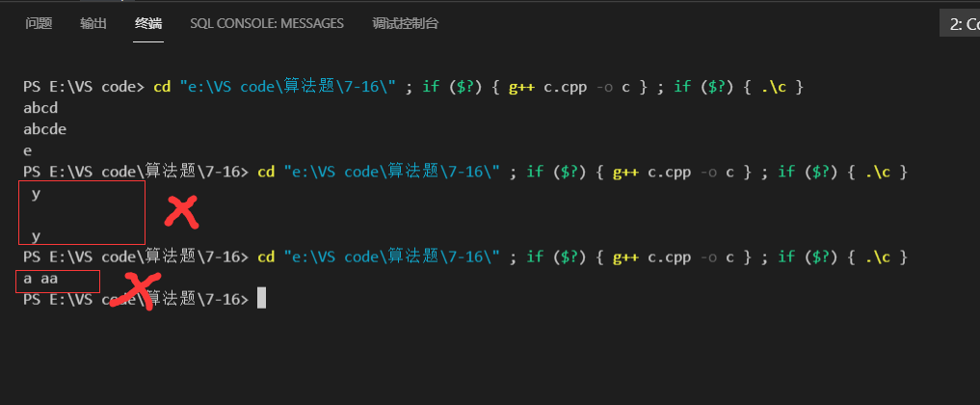Open the terminal selector dropdown
Viewport: 980px width, 405px height.
[961, 24]
